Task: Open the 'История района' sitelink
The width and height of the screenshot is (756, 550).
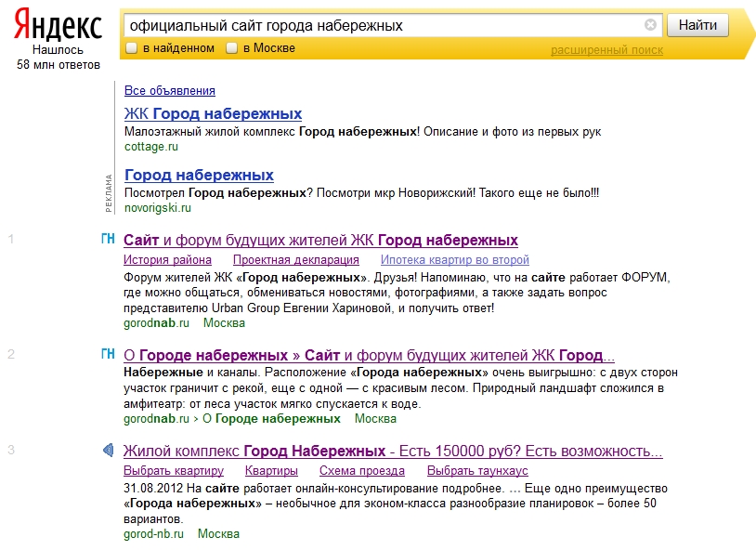Action: [x=167, y=259]
